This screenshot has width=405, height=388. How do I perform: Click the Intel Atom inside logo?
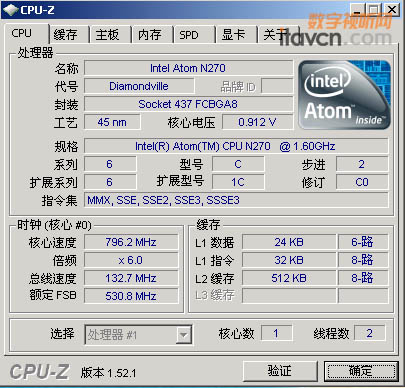coord(344,95)
